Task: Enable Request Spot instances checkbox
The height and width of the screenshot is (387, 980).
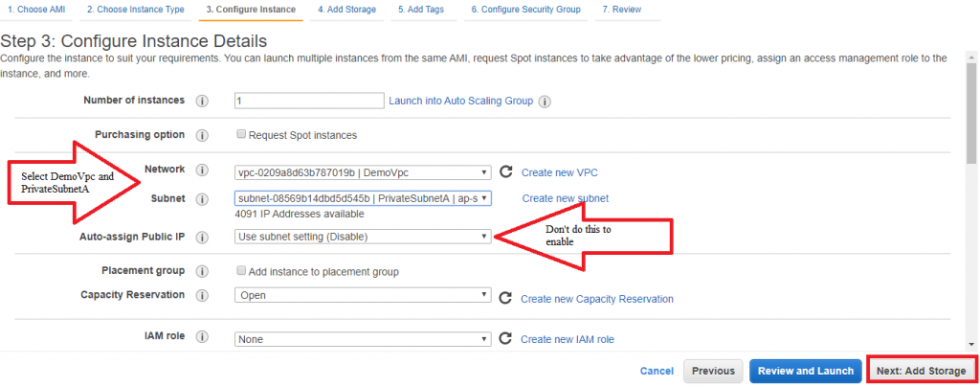Action: coord(241,134)
